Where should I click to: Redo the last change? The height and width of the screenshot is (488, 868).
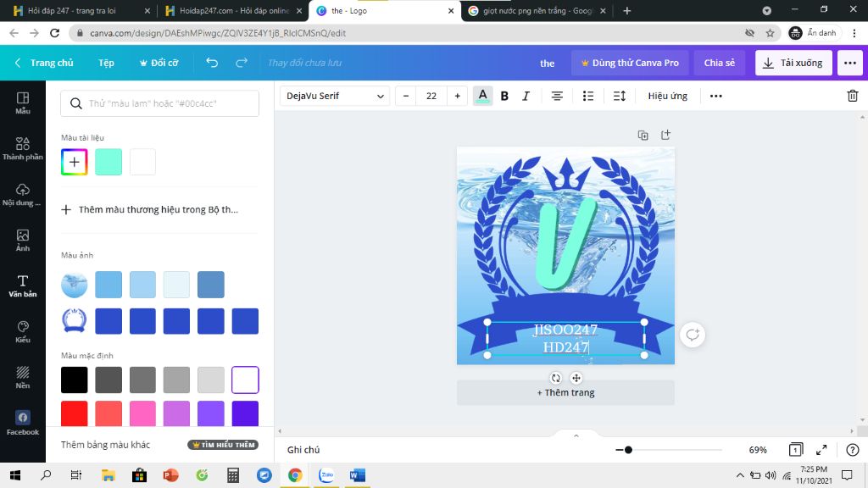tap(242, 63)
